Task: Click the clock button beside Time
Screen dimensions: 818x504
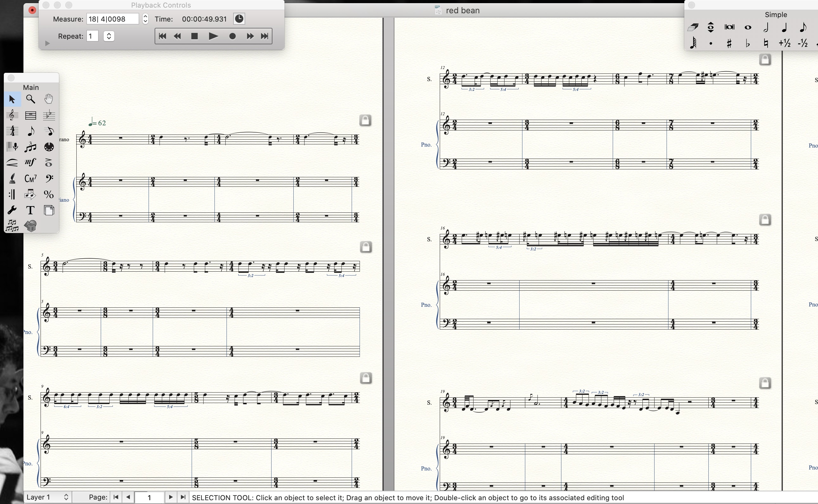Action: pos(239,19)
